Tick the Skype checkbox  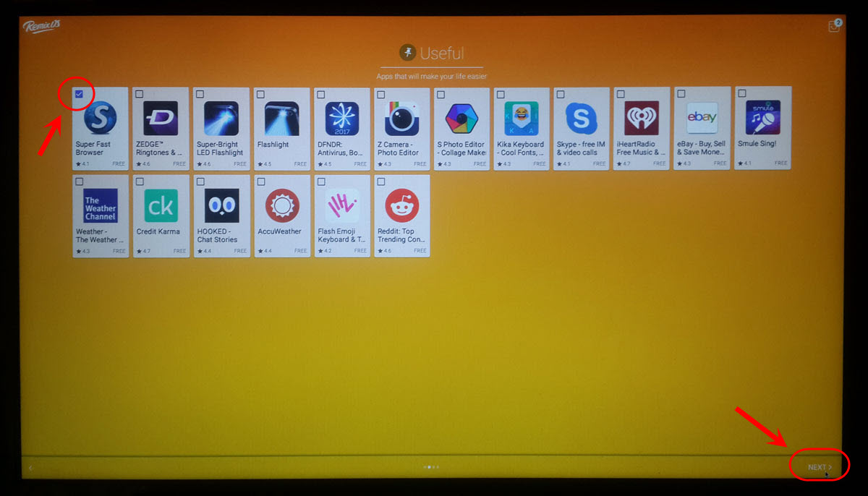point(561,94)
